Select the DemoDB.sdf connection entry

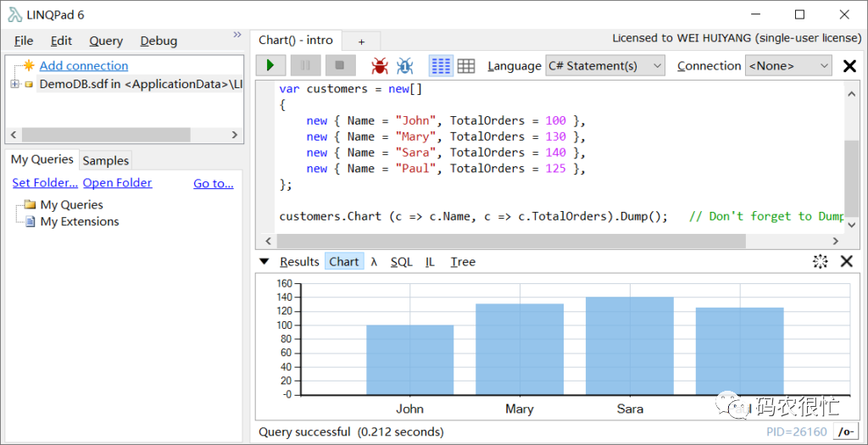coord(141,84)
